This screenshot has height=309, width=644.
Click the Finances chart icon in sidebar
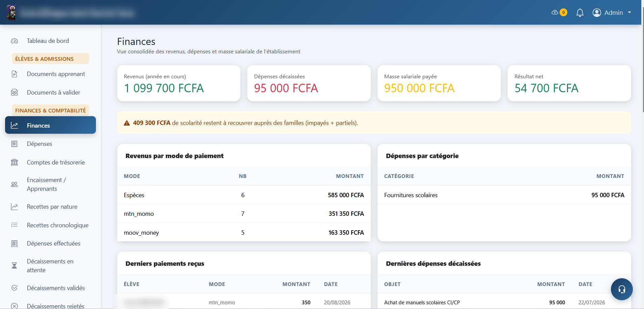click(x=14, y=126)
